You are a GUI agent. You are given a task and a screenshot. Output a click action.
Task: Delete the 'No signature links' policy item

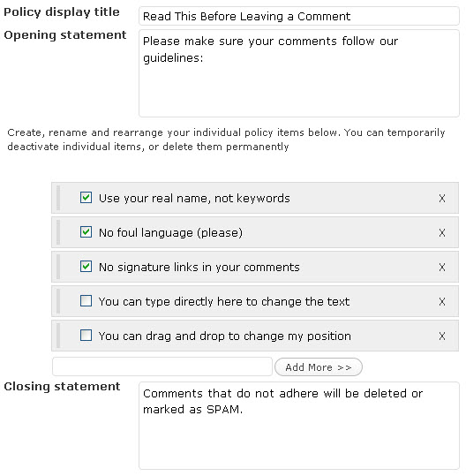442,267
